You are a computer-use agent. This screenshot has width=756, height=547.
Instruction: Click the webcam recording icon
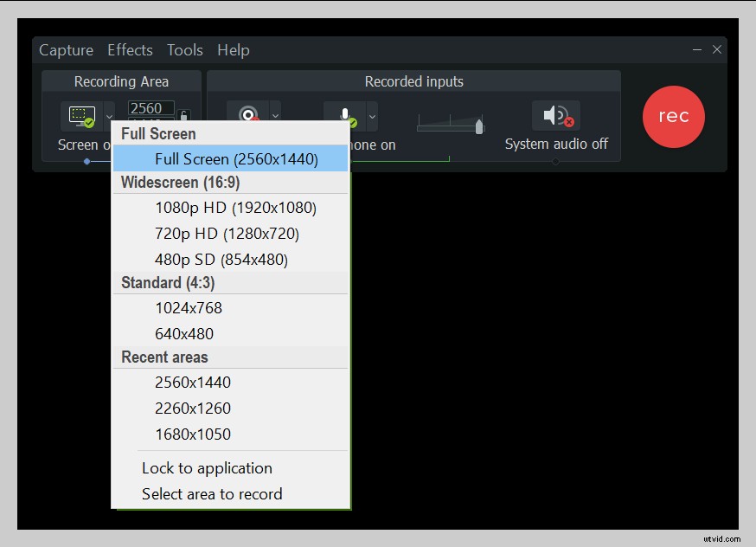coord(250,113)
